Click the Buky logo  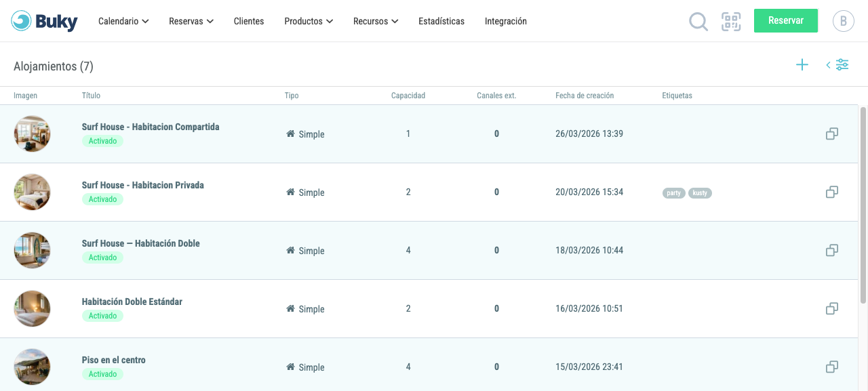point(45,22)
